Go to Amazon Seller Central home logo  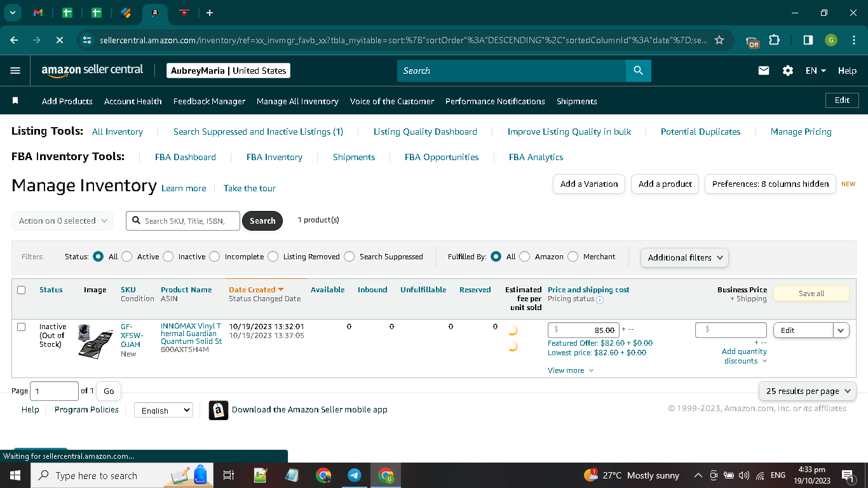point(93,71)
